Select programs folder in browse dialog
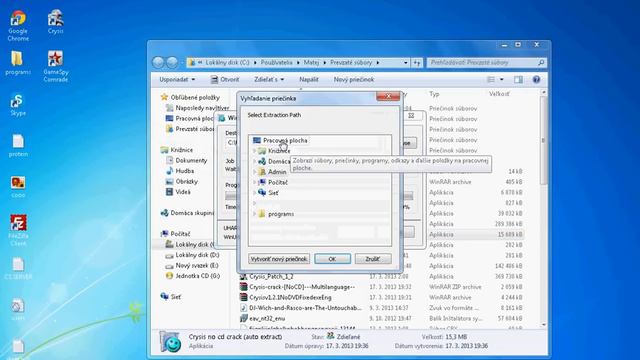 tap(281, 214)
